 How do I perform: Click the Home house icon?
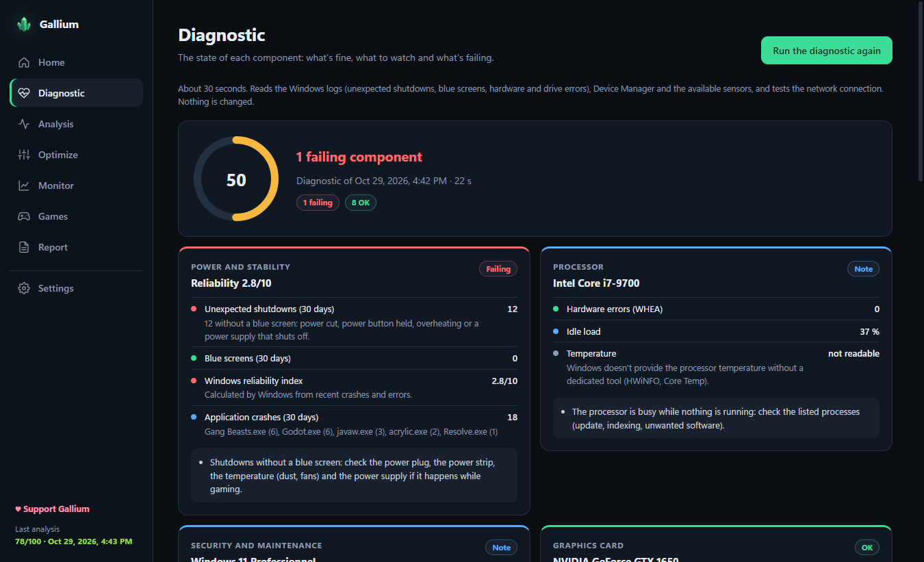coord(24,62)
